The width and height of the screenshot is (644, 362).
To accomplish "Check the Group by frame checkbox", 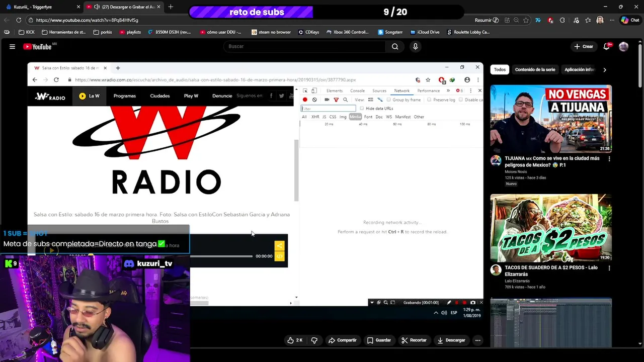I will (388, 100).
